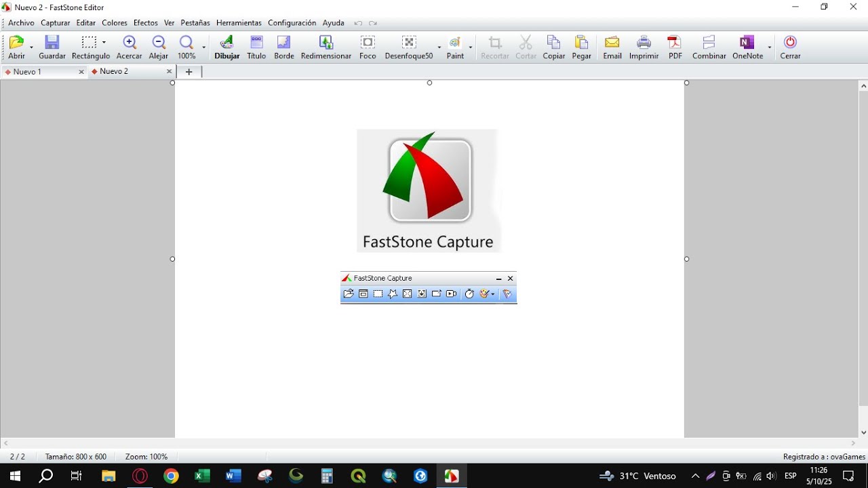
Task: Click the Registrado a : ovaGames text
Action: click(824, 457)
